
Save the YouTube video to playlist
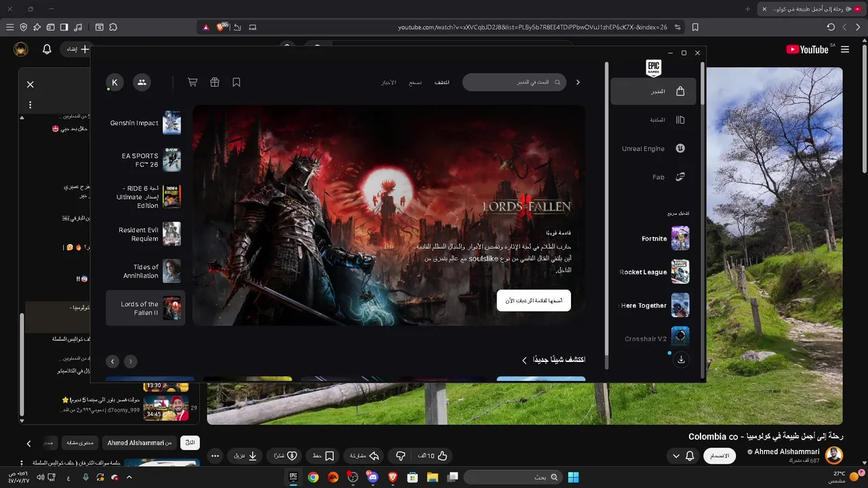tap(323, 456)
